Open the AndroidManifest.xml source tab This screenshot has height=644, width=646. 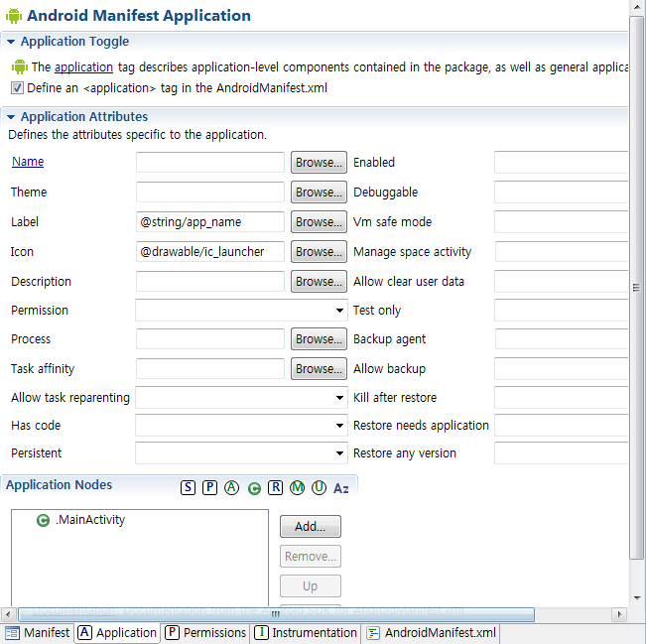[432, 633]
